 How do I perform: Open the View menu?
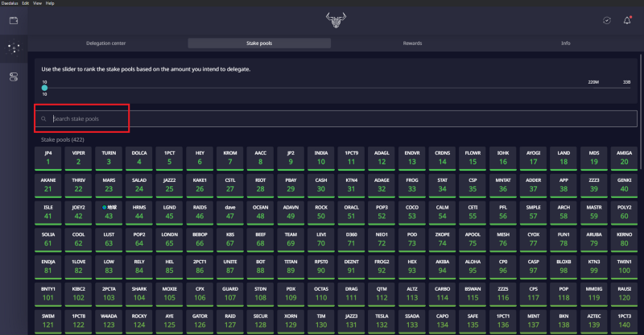click(37, 3)
